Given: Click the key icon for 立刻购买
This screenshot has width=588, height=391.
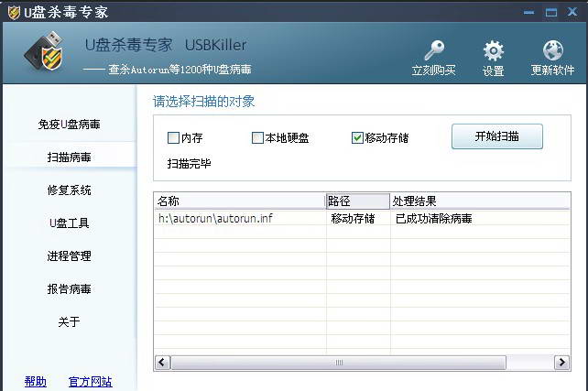Looking at the screenshot, I should (433, 50).
